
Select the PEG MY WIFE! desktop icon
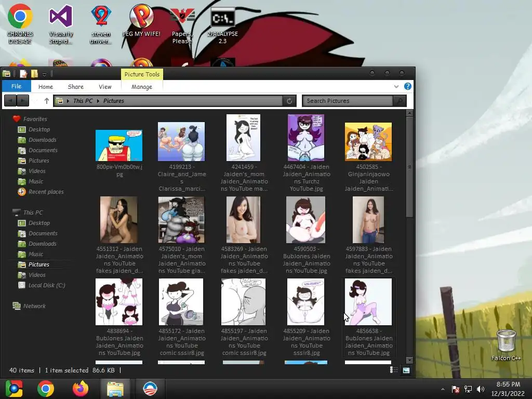[x=141, y=20]
